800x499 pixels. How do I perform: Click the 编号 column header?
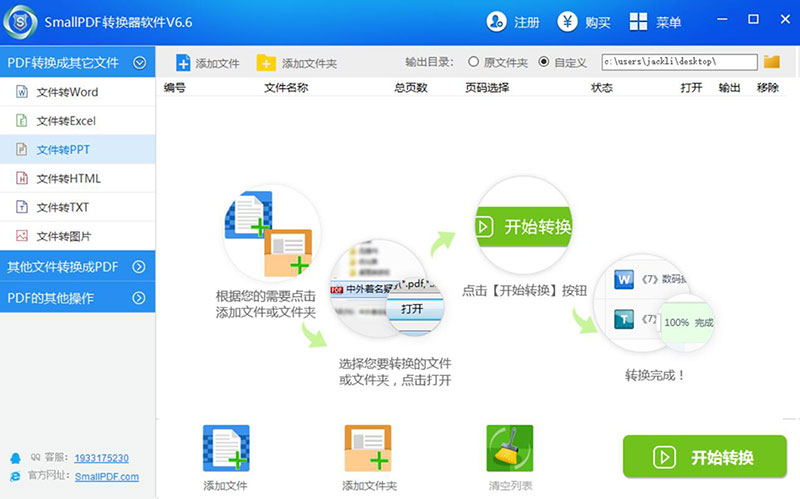click(174, 88)
